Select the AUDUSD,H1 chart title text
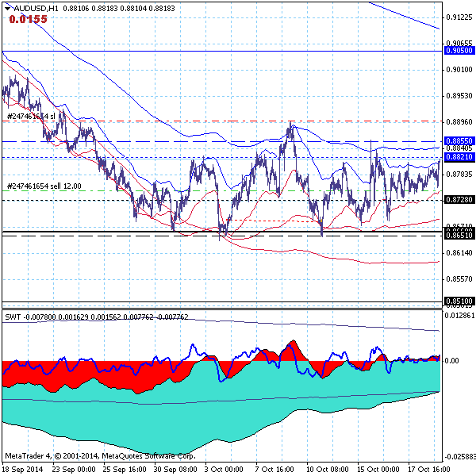 coord(36,9)
